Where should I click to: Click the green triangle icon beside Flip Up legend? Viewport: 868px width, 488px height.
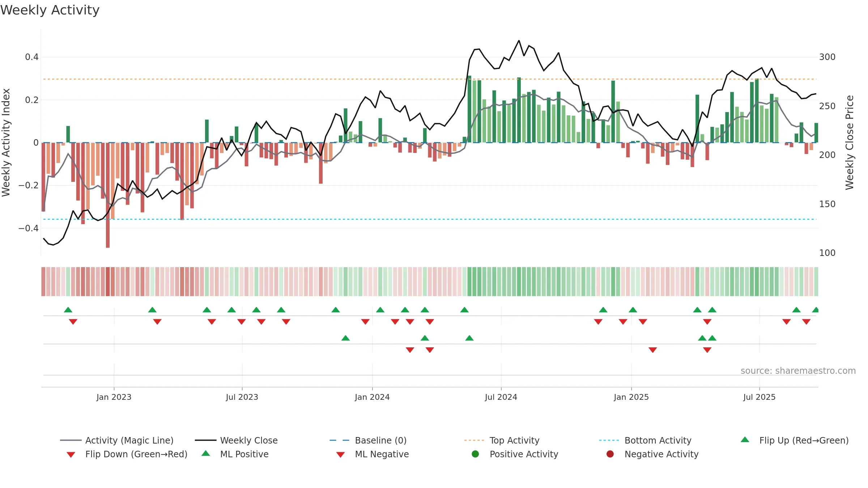[745, 440]
